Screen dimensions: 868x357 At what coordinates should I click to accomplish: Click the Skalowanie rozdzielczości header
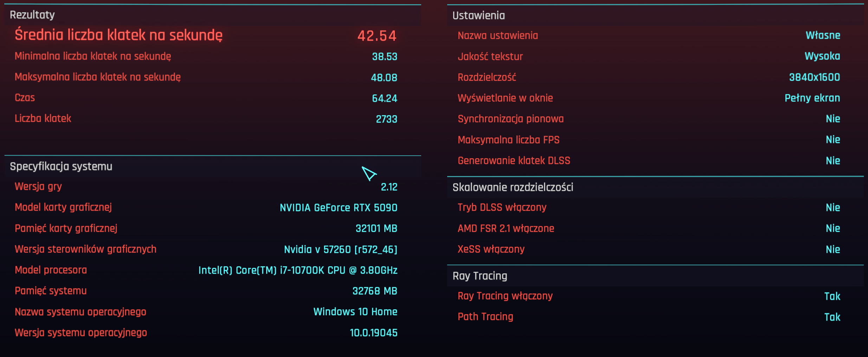pos(513,187)
